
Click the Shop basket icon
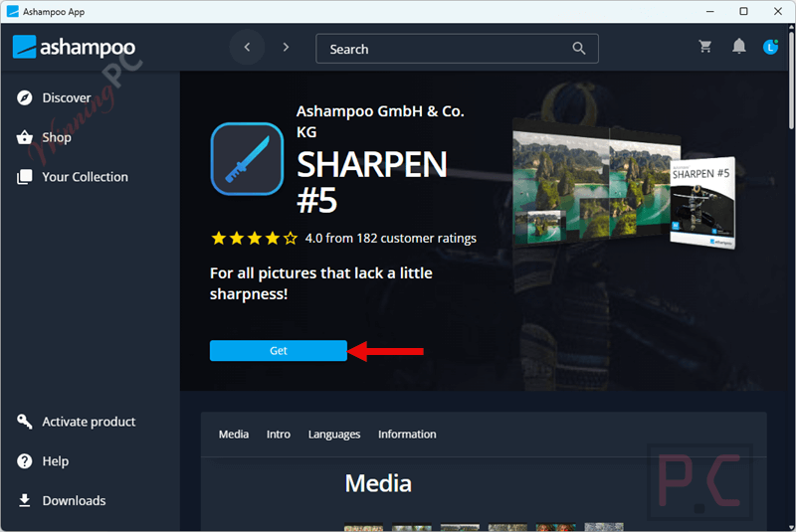pyautogui.click(x=24, y=137)
